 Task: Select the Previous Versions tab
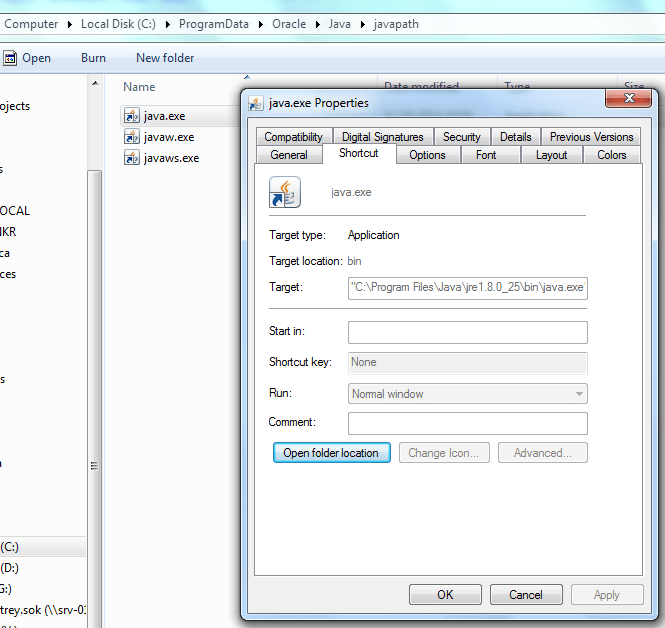click(591, 137)
